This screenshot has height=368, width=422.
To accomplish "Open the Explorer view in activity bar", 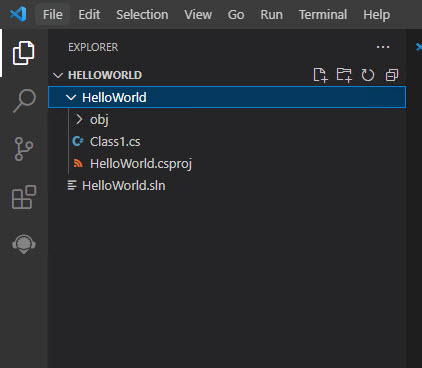I will point(23,53).
